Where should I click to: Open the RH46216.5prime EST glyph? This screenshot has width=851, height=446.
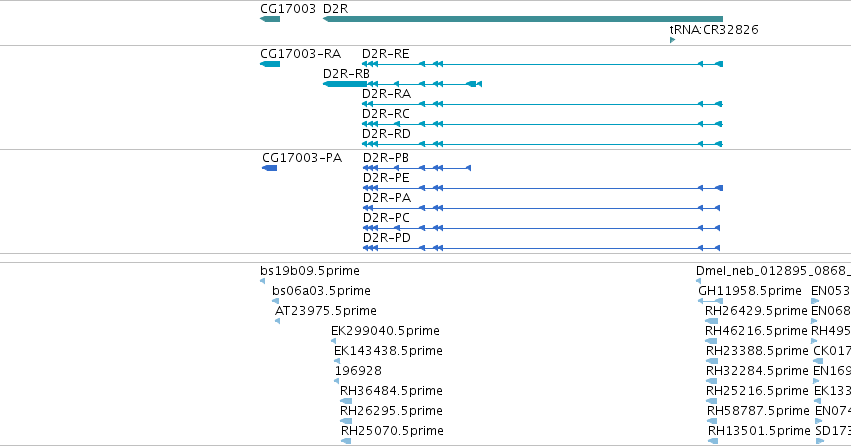[x=711, y=341]
